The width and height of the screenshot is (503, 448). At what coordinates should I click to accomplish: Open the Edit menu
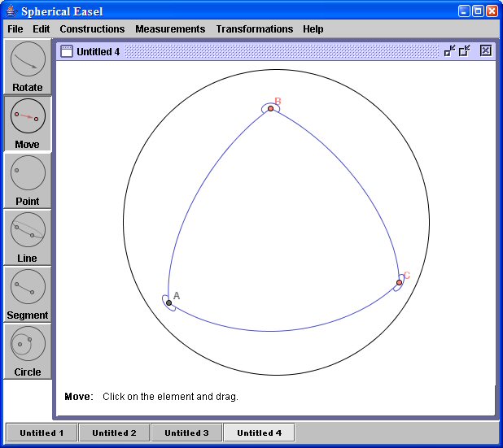coord(41,28)
